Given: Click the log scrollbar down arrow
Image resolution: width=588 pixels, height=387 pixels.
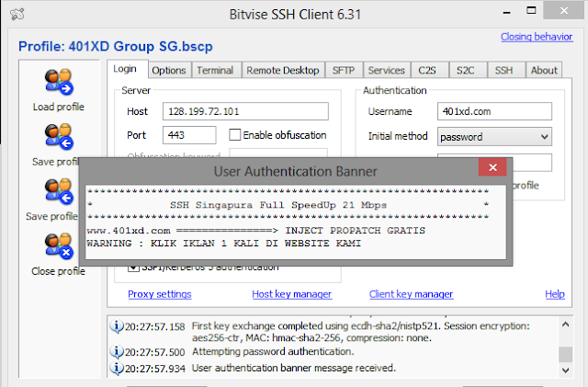Looking at the screenshot, I should click(566, 370).
